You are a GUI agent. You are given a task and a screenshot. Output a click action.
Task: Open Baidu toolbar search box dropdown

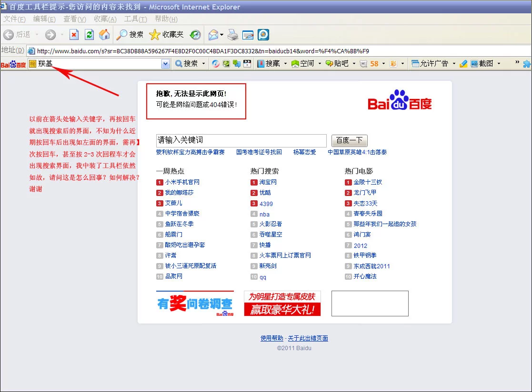(165, 64)
